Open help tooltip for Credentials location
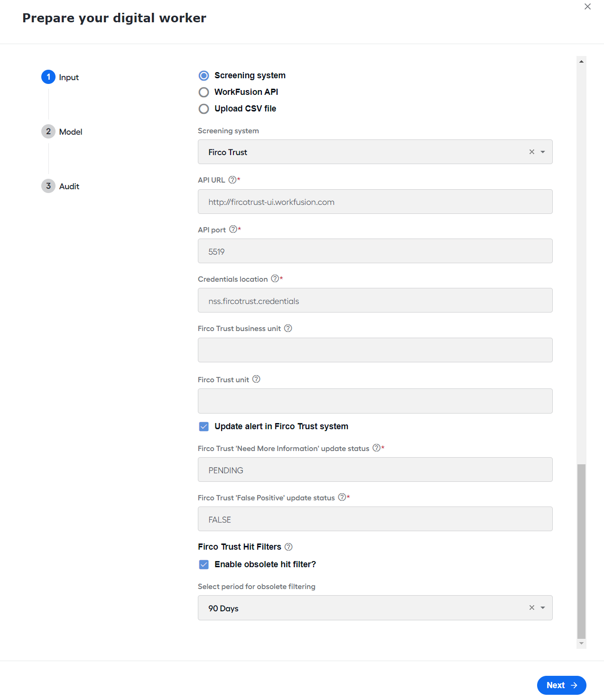The image size is (604, 700). (275, 278)
